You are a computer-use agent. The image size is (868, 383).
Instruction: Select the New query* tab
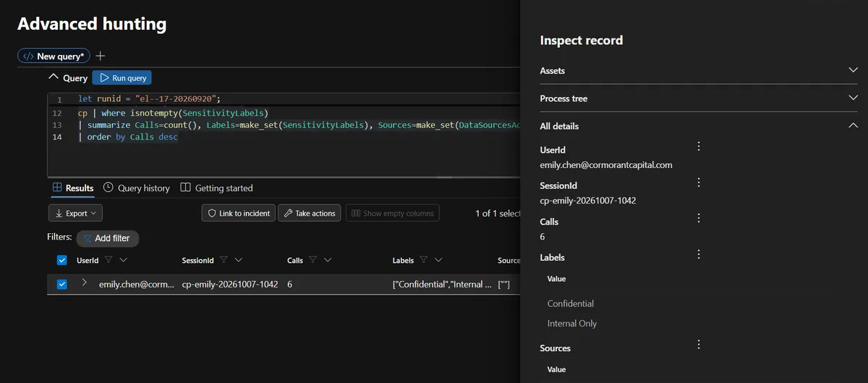pyautogui.click(x=54, y=56)
